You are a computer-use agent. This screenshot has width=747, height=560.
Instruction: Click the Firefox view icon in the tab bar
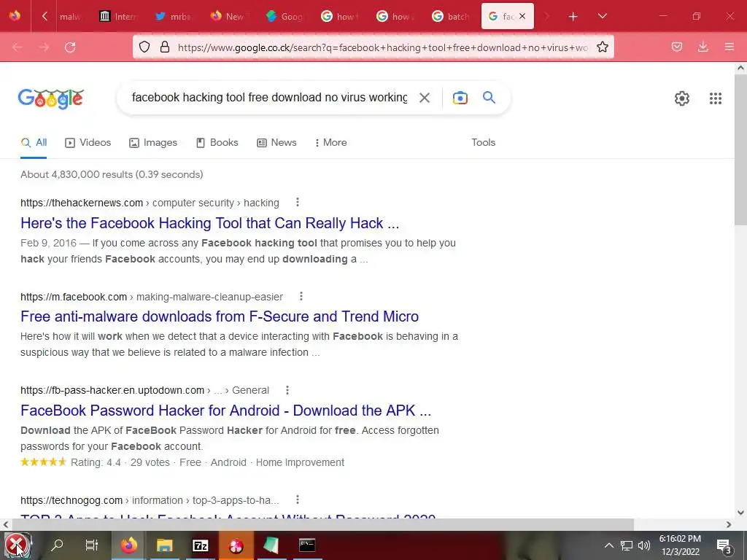click(x=15, y=16)
